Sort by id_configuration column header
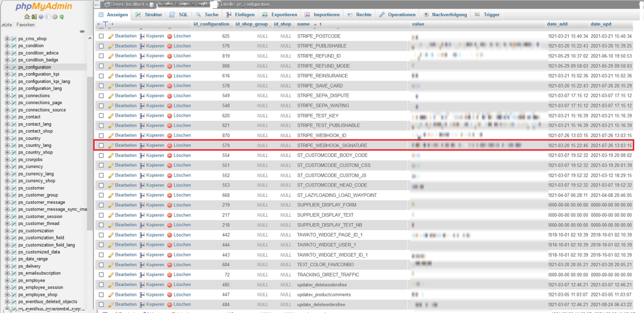This screenshot has width=644, height=313. click(211, 24)
